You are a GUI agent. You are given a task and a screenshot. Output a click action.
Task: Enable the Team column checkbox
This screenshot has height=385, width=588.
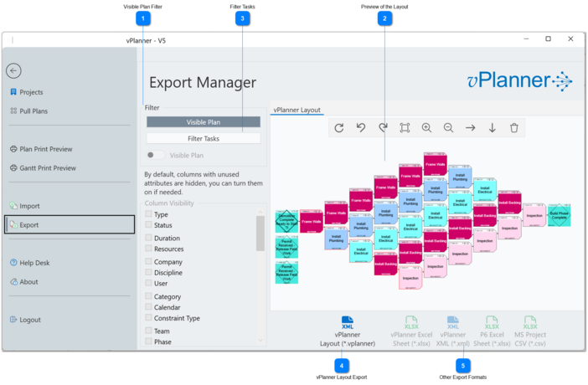[x=148, y=331]
